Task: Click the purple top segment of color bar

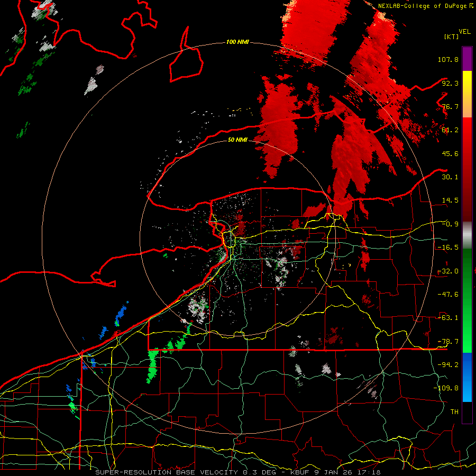Action: tap(467, 59)
